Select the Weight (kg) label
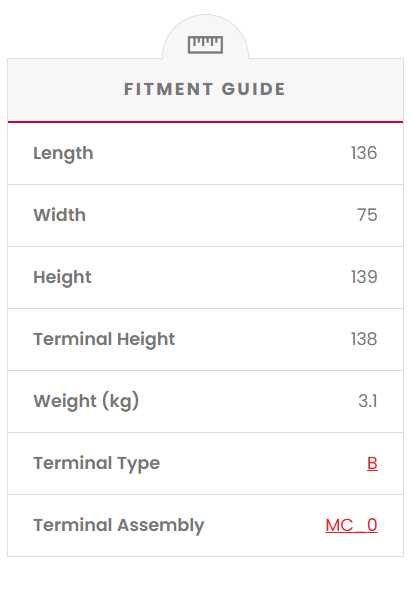This screenshot has height=602, width=412. pos(86,402)
